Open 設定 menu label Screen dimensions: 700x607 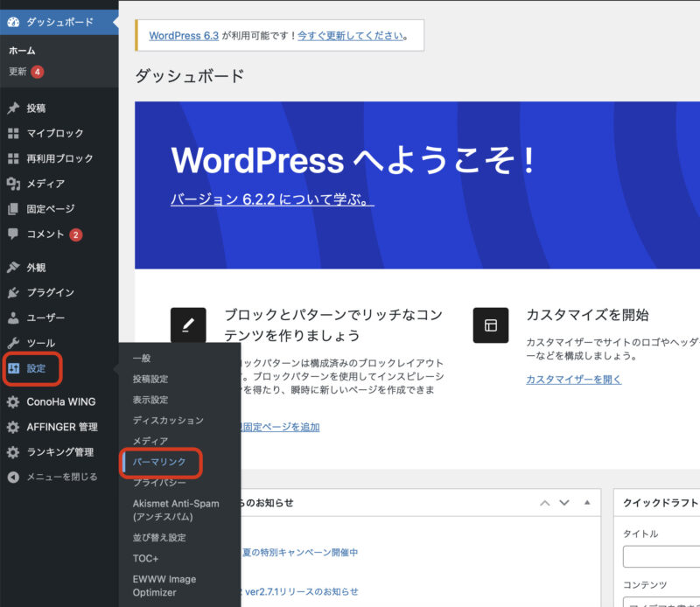[36, 368]
